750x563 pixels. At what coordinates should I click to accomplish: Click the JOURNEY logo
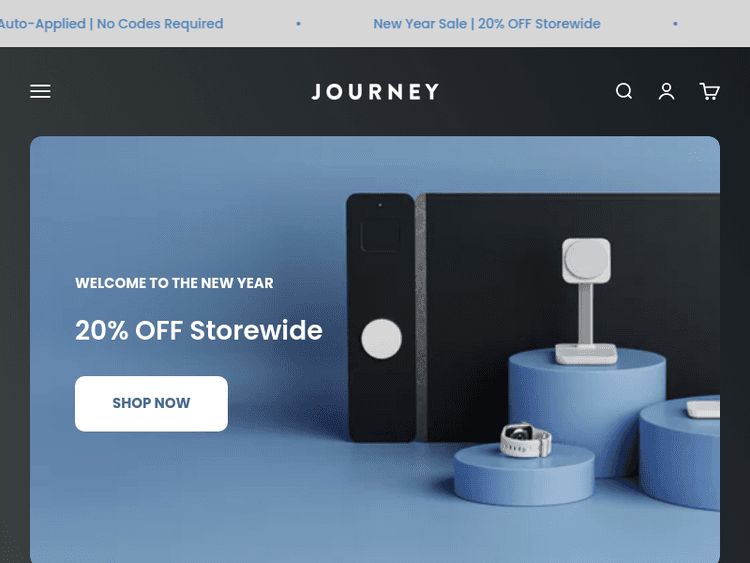coord(375,92)
